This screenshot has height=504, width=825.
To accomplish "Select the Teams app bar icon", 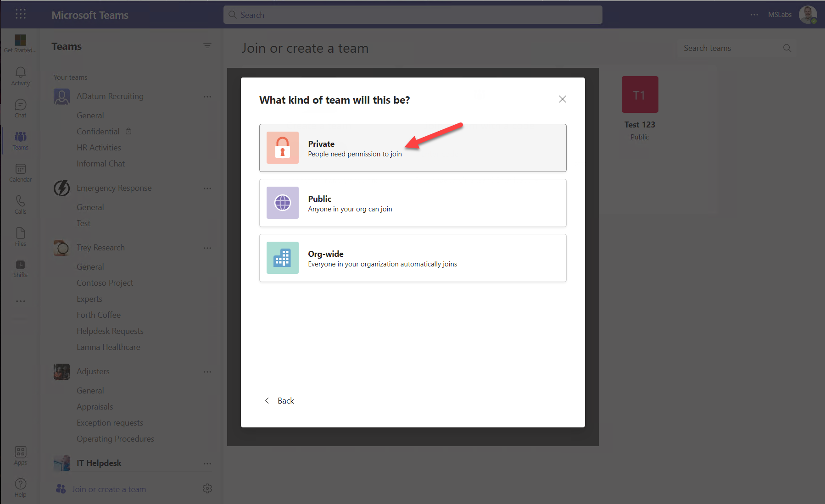I will 20,140.
